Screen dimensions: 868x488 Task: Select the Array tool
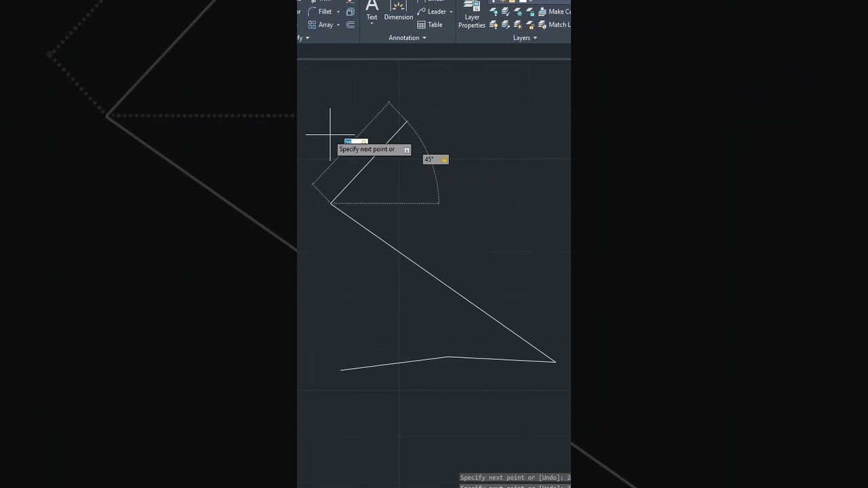pos(320,24)
